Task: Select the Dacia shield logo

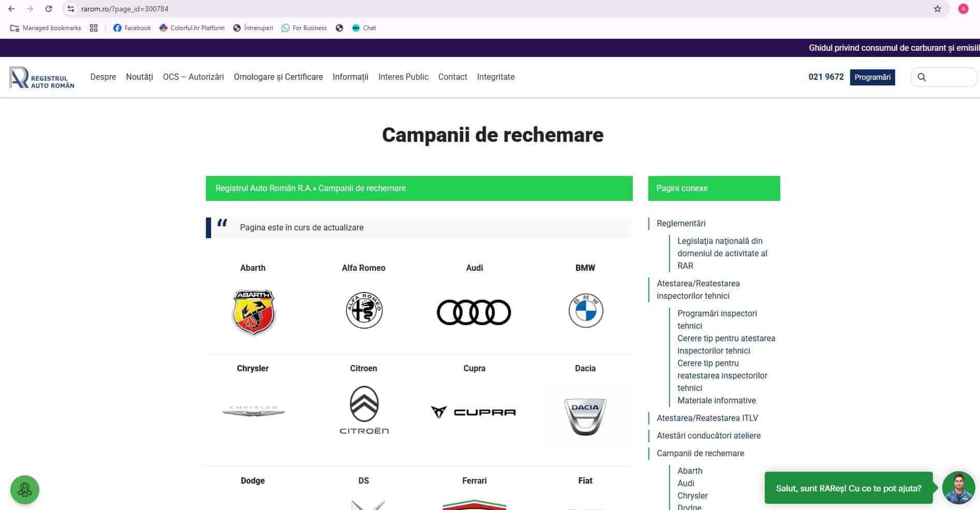Action: point(585,416)
